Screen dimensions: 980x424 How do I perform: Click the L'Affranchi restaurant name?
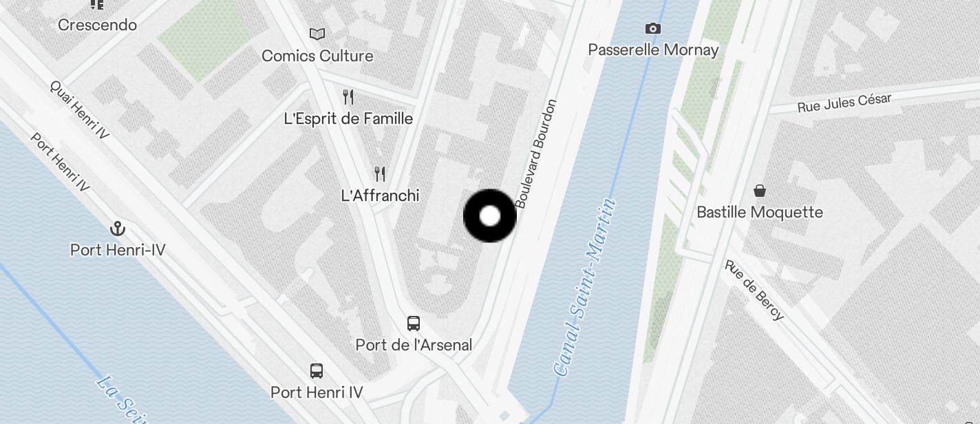[380, 195]
